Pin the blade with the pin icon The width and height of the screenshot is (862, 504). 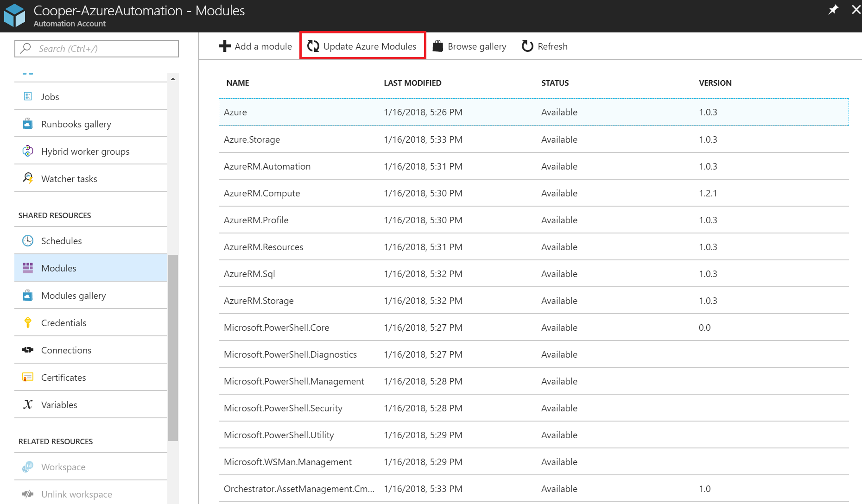coord(833,10)
